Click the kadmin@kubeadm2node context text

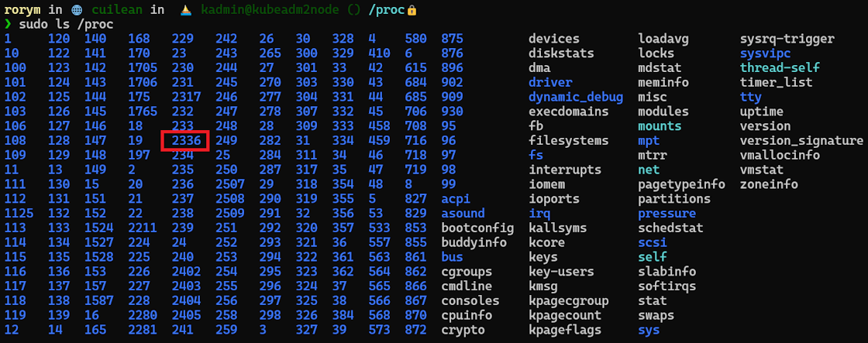click(273, 10)
